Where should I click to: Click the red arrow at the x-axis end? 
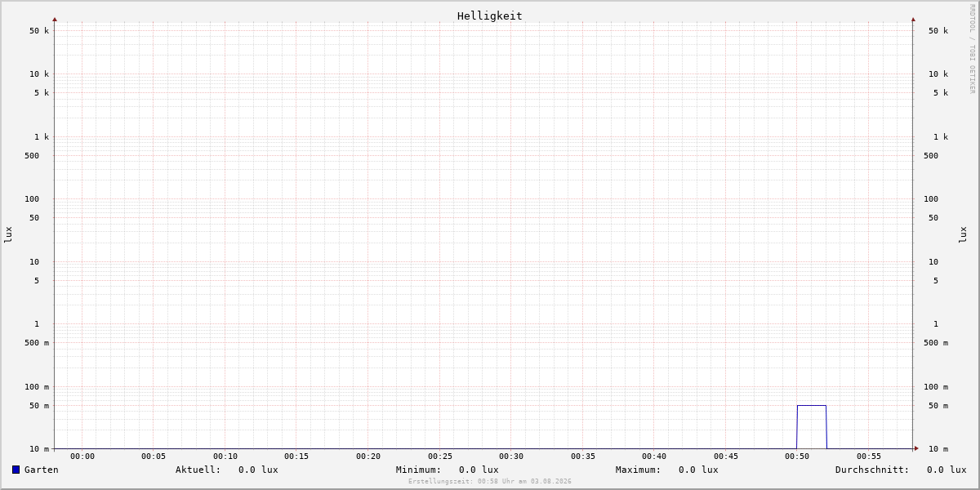coord(916,448)
